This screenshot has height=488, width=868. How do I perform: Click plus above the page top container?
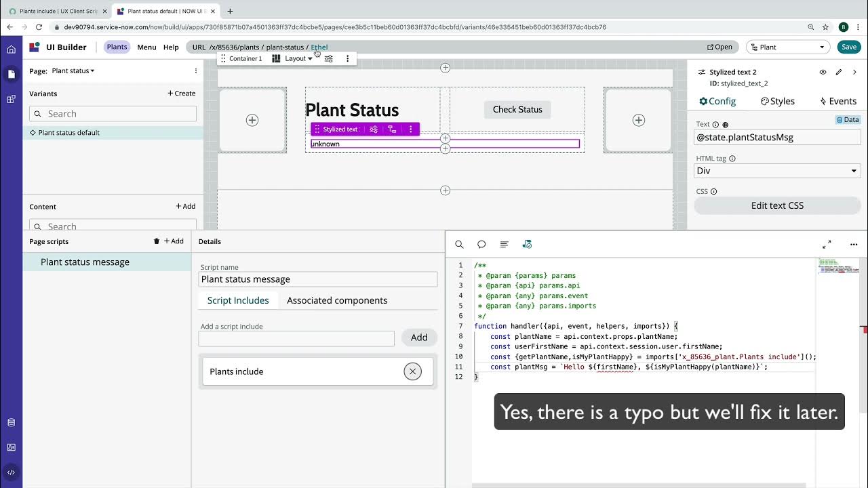coord(446,68)
